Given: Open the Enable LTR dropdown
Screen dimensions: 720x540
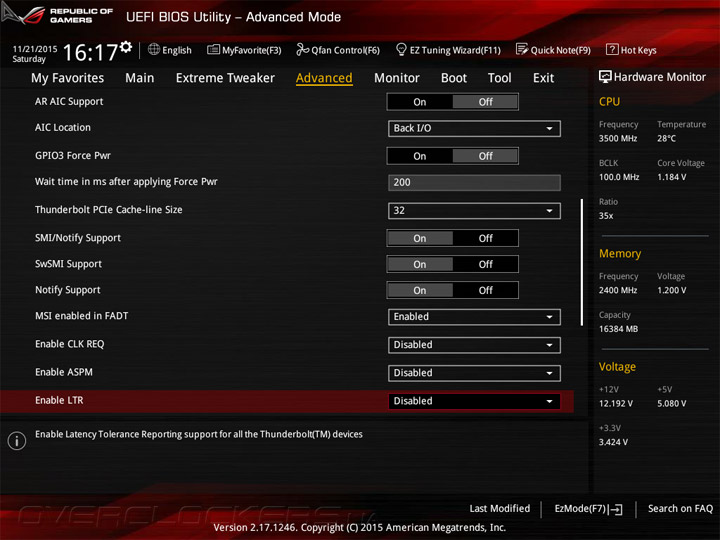Looking at the screenshot, I should coord(474,401).
